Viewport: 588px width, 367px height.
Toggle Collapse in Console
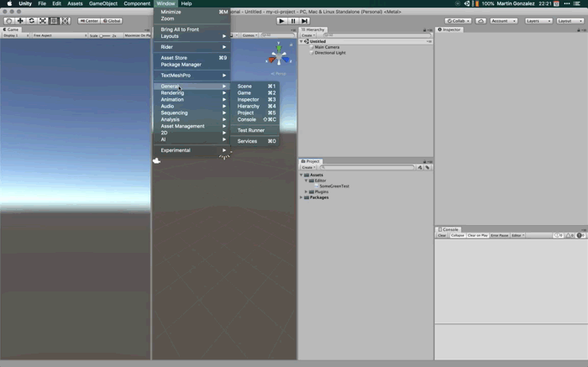458,235
